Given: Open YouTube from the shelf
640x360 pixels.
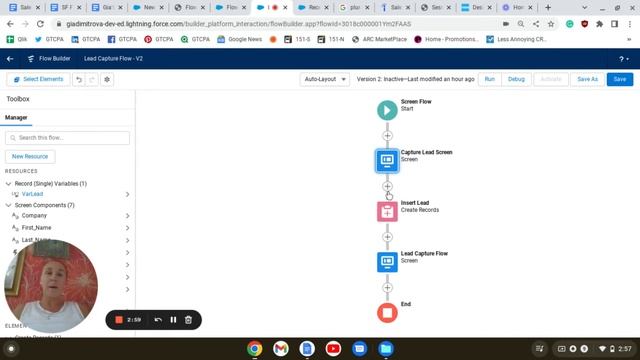Looking at the screenshot, I should 333,349.
